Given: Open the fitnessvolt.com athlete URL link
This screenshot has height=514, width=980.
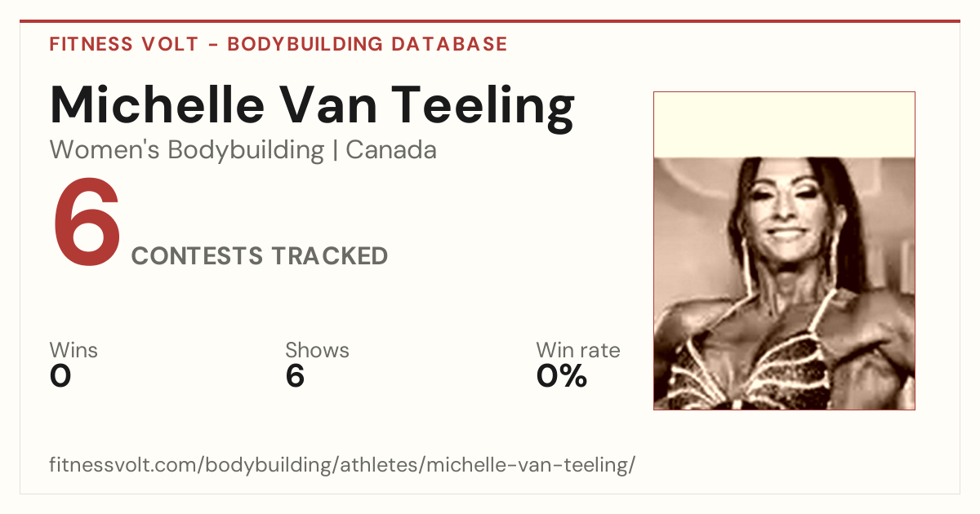Looking at the screenshot, I should point(342,466).
